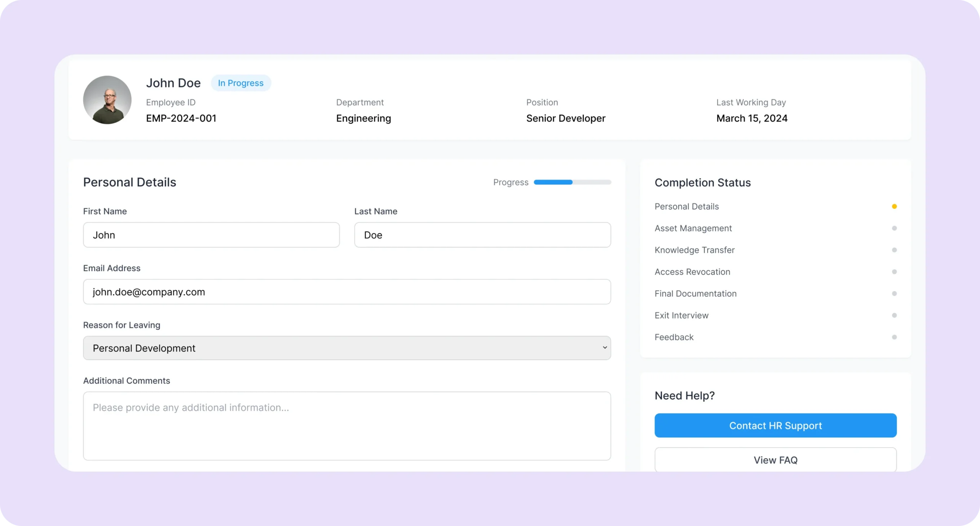The height and width of the screenshot is (526, 980).
Task: Focus the First Name input field
Action: coord(211,235)
